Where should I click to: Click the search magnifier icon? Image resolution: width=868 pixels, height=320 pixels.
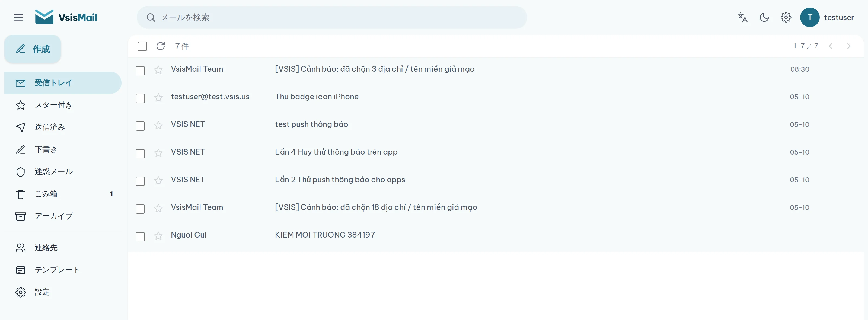(x=151, y=18)
